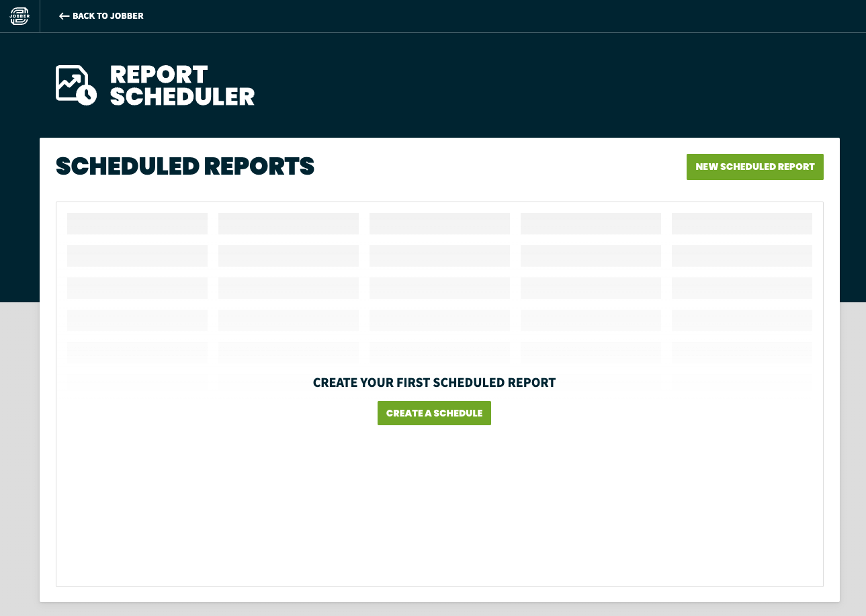Click the REPORT SCHEDULER wordmark text

pyautogui.click(x=183, y=85)
